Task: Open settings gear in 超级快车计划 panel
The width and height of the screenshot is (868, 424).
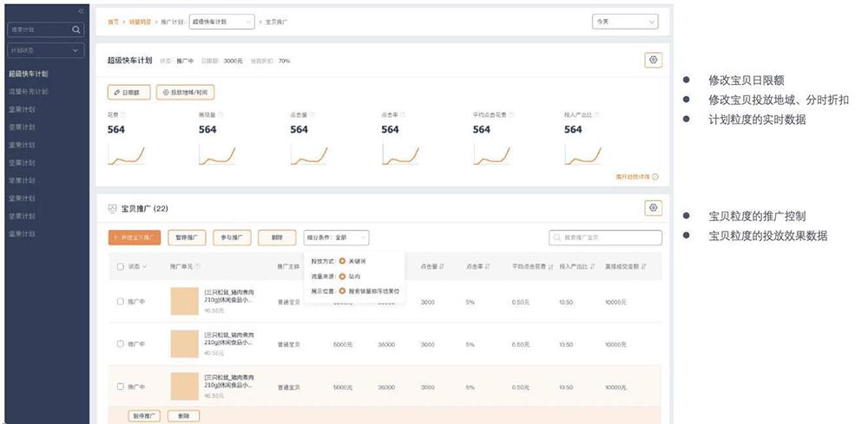Action: [654, 60]
